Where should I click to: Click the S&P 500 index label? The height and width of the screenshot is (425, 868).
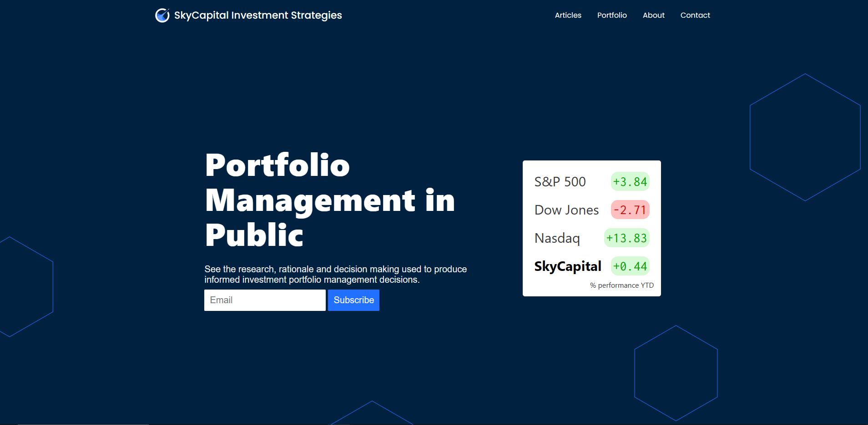pyautogui.click(x=560, y=182)
